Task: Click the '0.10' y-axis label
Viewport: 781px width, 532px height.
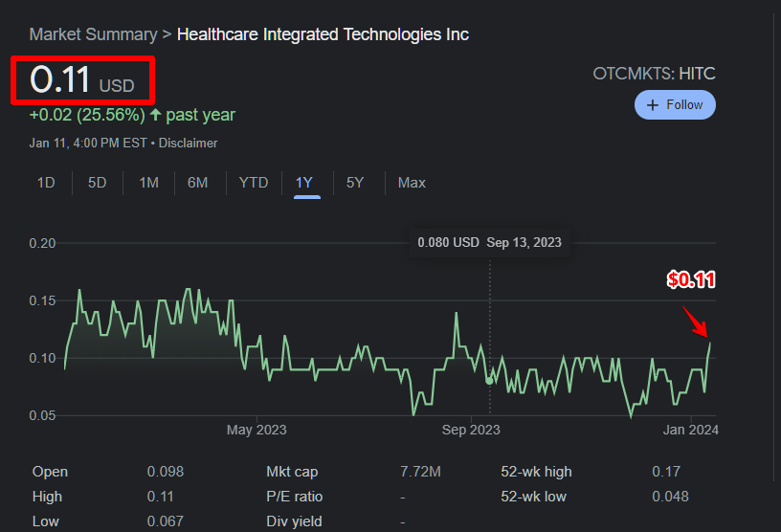Action: coord(42,358)
